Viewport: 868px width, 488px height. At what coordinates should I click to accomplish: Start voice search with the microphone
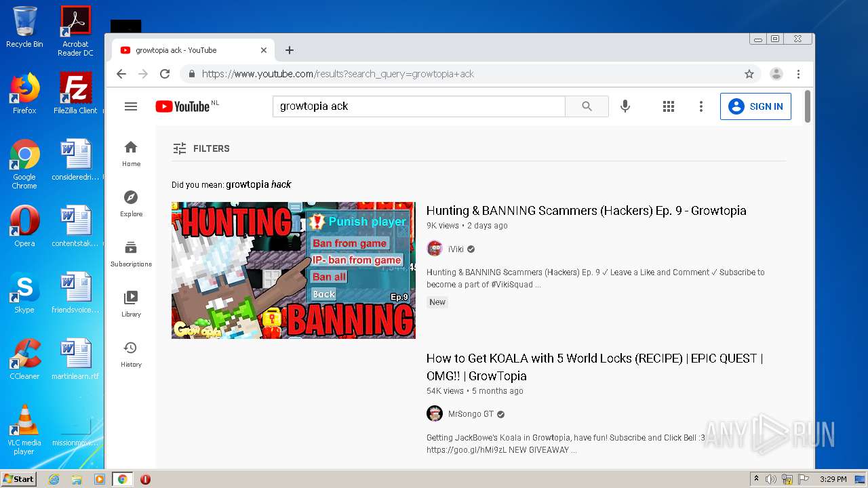tap(625, 106)
